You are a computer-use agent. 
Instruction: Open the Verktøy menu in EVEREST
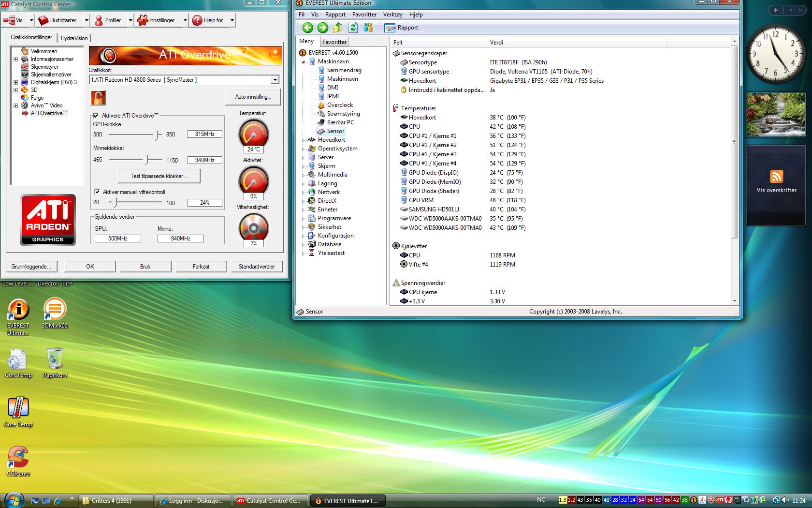coord(392,15)
